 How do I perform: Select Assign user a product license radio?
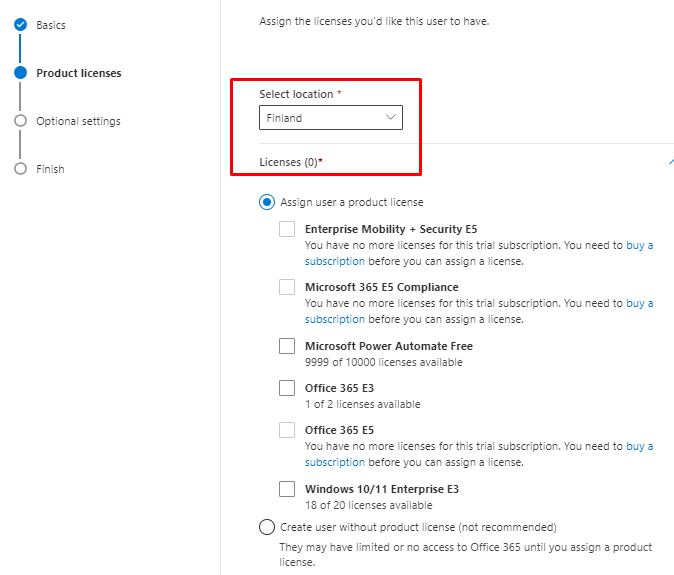pos(267,202)
